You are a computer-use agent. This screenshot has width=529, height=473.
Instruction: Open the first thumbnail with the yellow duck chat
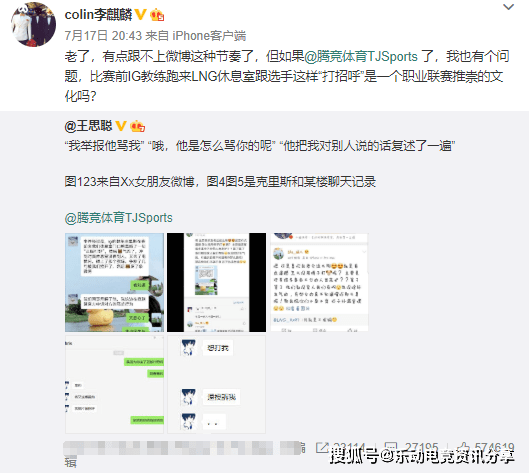click(x=114, y=282)
